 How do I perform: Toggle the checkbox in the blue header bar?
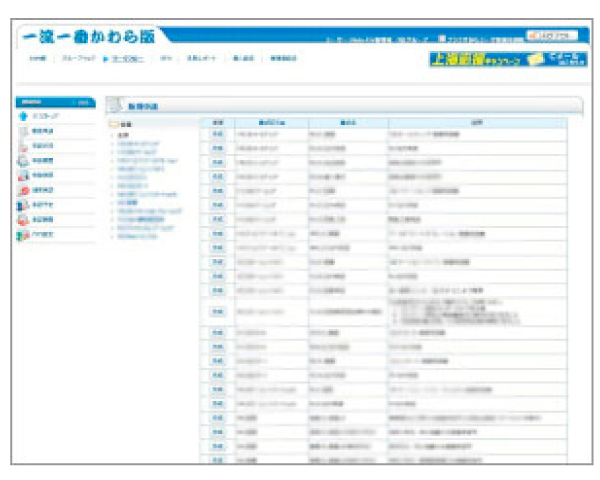pyautogui.click(x=441, y=39)
